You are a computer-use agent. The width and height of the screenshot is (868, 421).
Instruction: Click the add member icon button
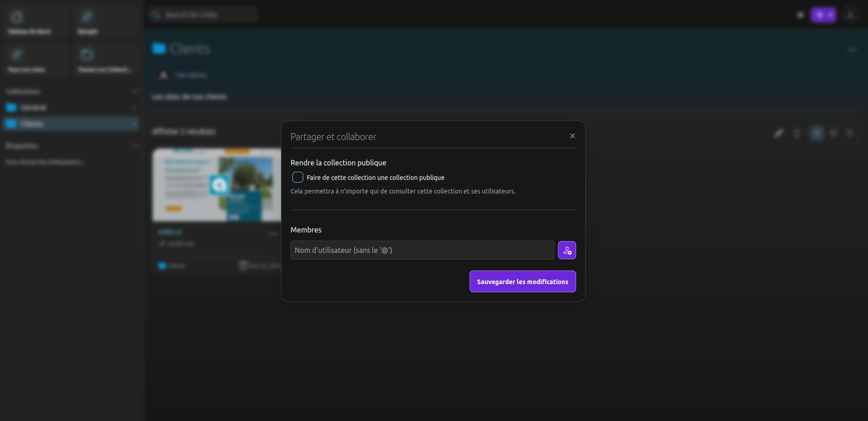tap(567, 250)
